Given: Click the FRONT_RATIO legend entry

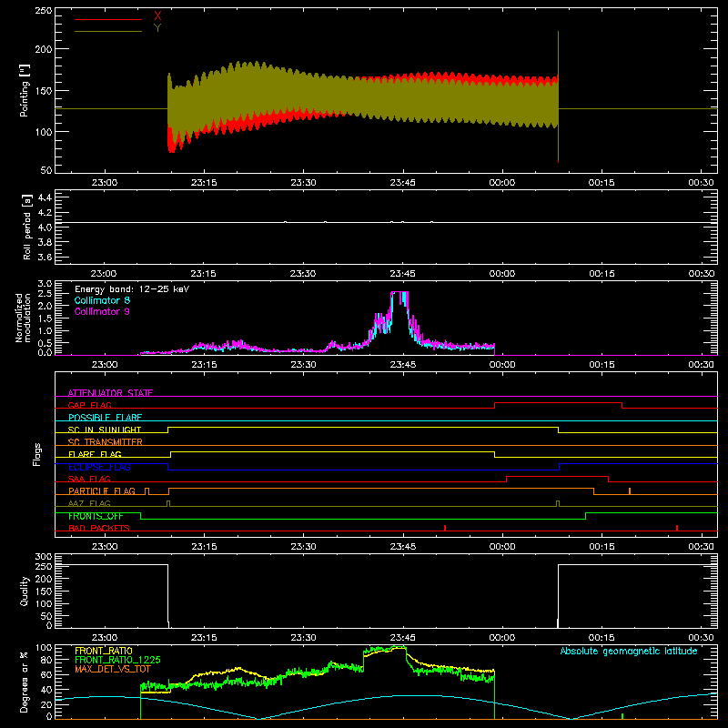Looking at the screenshot, I should pos(104,651).
